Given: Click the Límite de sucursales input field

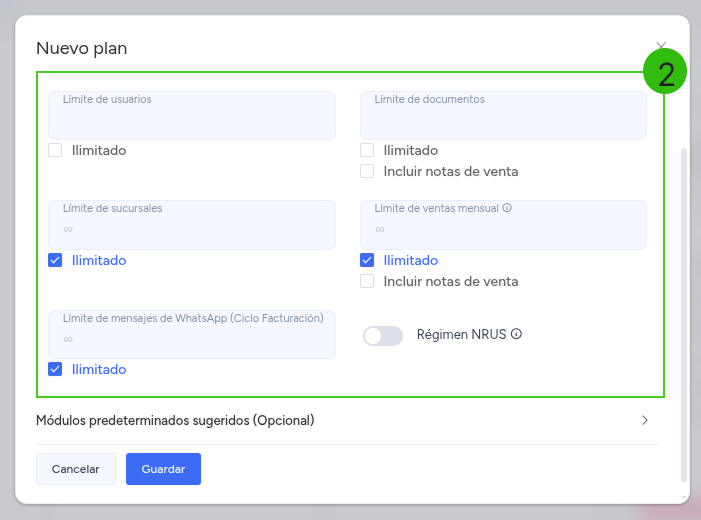Looking at the screenshot, I should (192, 224).
